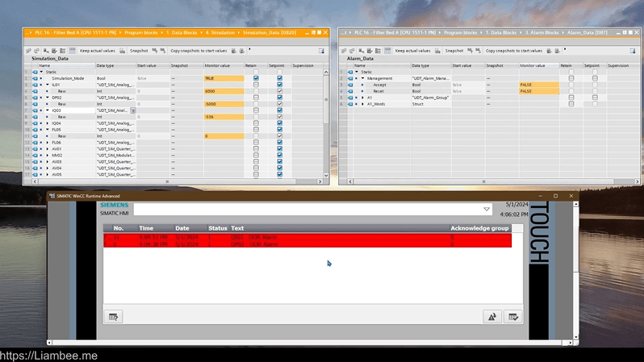Open the dropdown at top of HMI screen
This screenshot has height=362, width=644.
tap(487, 210)
